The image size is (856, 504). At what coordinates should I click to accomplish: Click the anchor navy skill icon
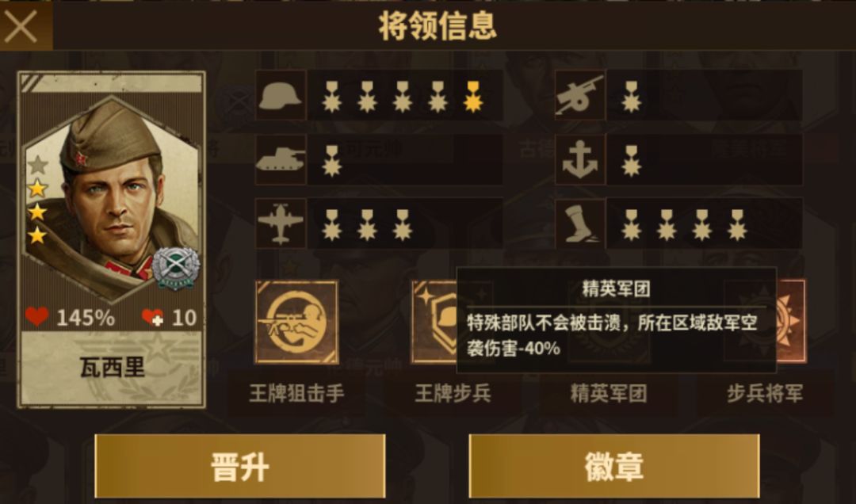pyautogui.click(x=579, y=159)
